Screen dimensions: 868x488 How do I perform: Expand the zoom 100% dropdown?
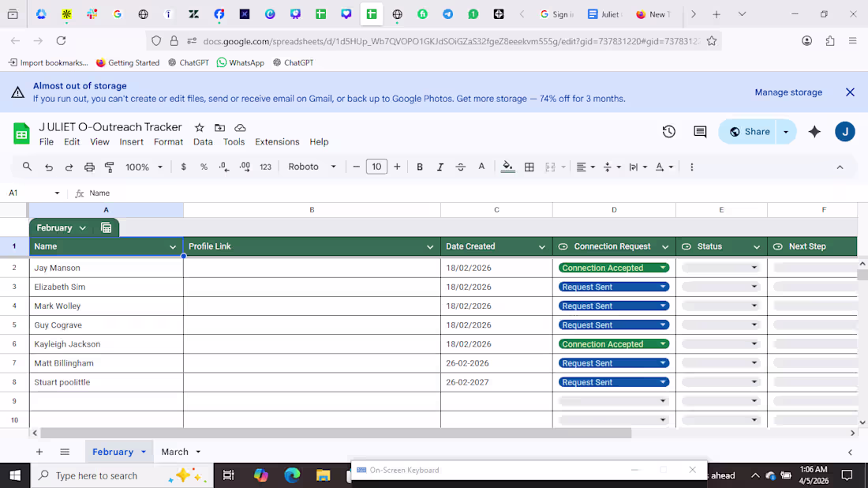tap(143, 167)
